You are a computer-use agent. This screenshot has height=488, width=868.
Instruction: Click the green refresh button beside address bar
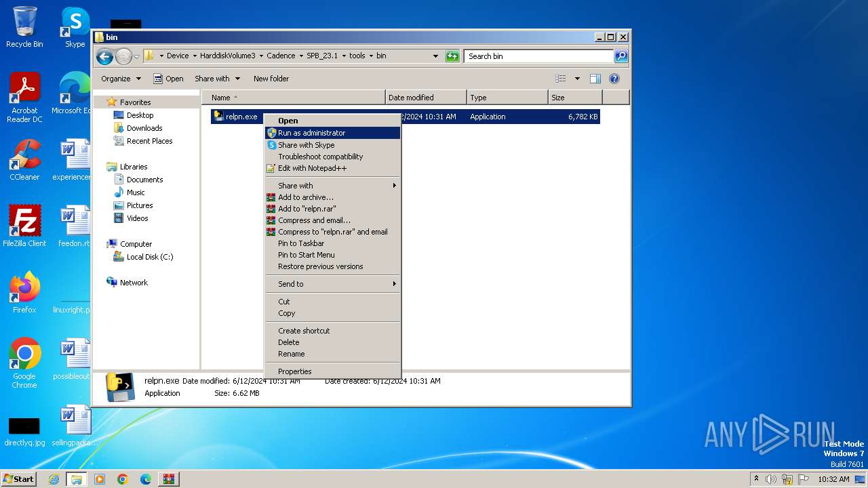(452, 56)
